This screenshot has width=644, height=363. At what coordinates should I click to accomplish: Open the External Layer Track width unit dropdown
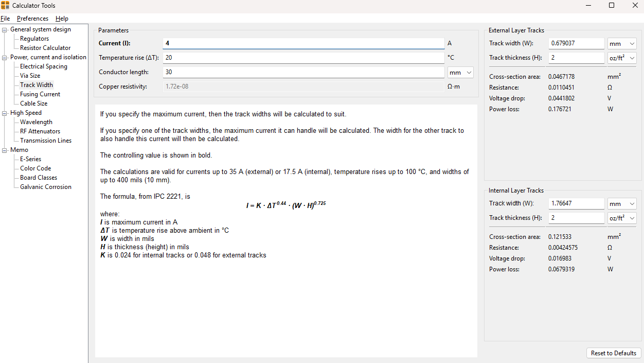(x=622, y=44)
